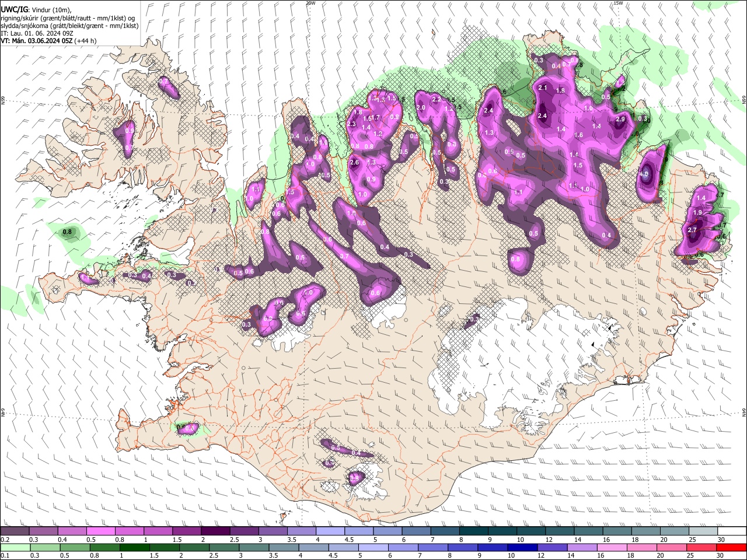Click the 1.9 value near the east coast
This screenshot has width=747, height=560.
point(697,213)
